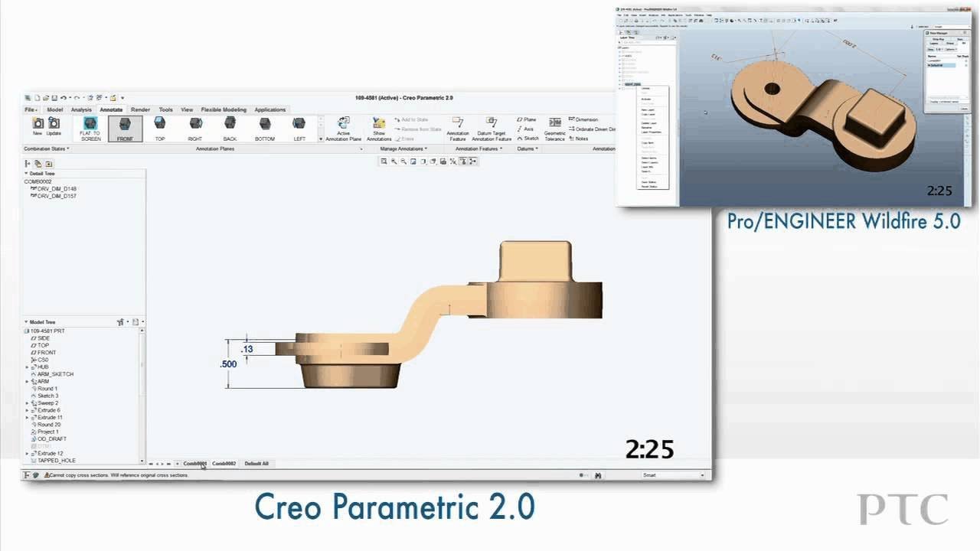Click the Open file icon in quick access toolbar

tap(46, 98)
